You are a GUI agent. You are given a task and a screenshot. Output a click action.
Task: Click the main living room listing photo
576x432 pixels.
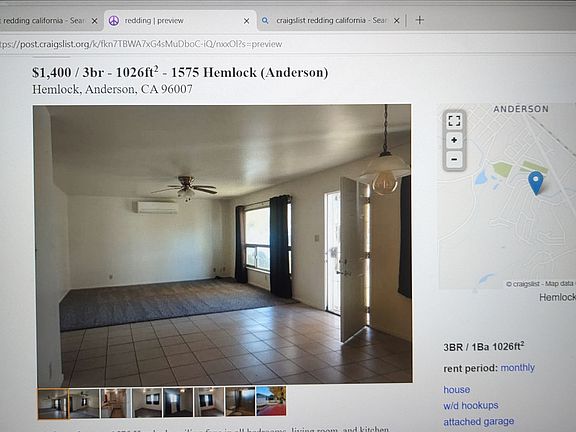point(223,245)
